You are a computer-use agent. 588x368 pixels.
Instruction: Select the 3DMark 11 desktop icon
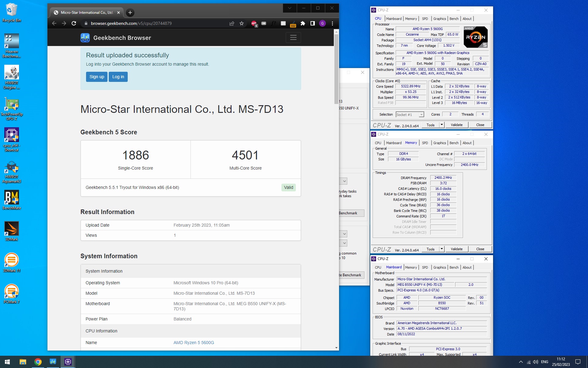12,263
